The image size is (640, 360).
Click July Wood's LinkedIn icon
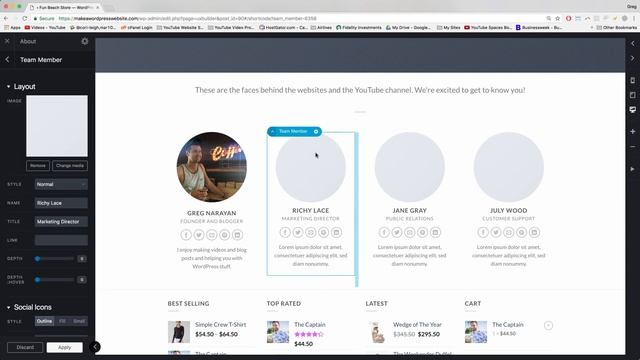tap(534, 232)
